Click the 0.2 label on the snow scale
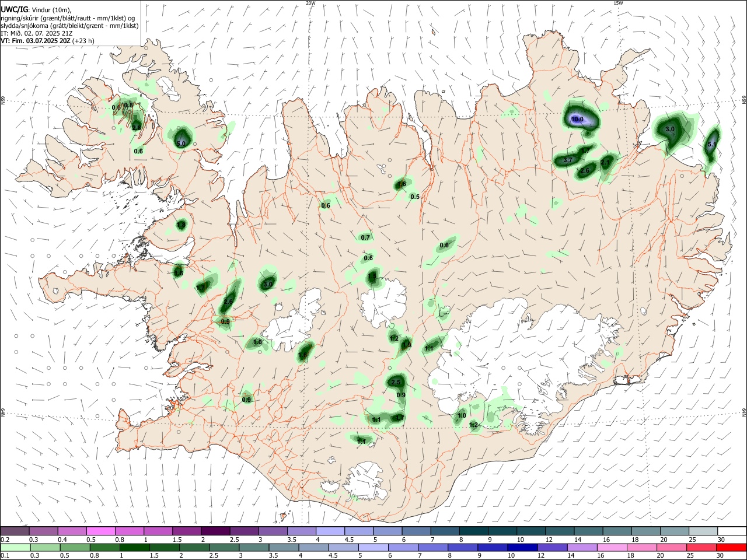Screen dimensions: 747x560 [x=5, y=540]
